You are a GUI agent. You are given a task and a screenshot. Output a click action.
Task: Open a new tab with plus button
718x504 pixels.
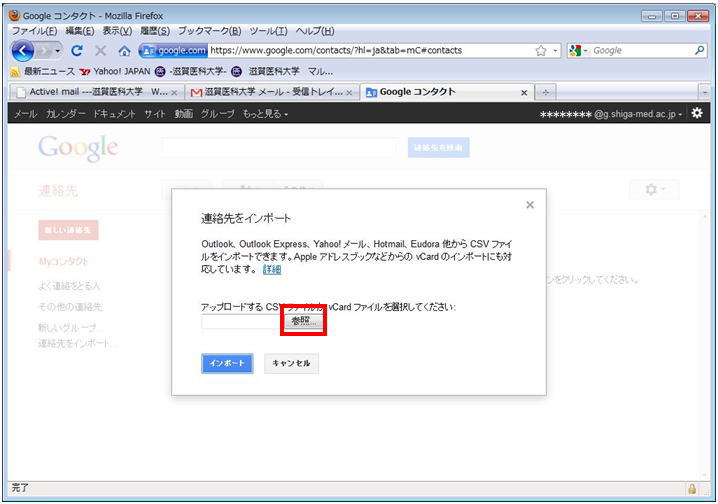pos(545,92)
